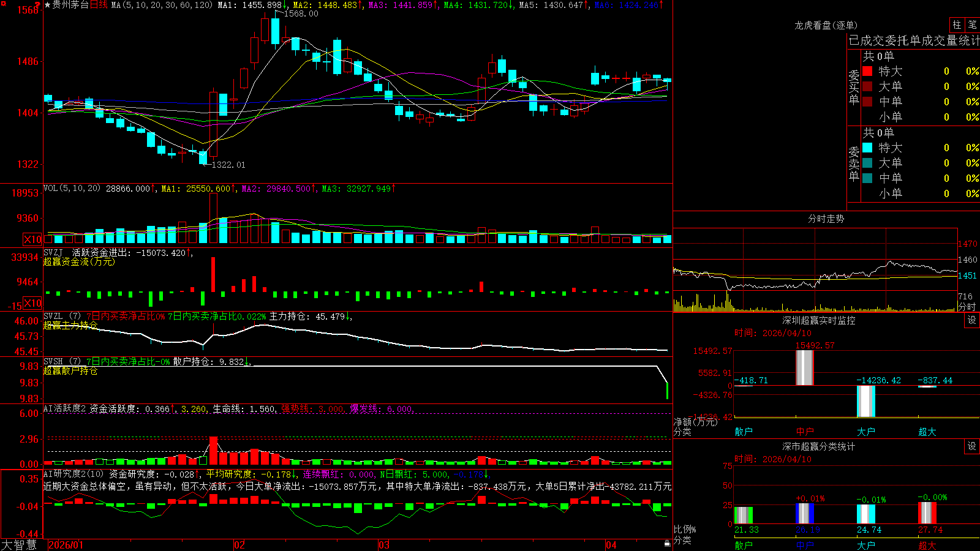Click the cyan 特大 swatch under 委卖单
The width and height of the screenshot is (980, 551).
pyautogui.click(x=867, y=148)
